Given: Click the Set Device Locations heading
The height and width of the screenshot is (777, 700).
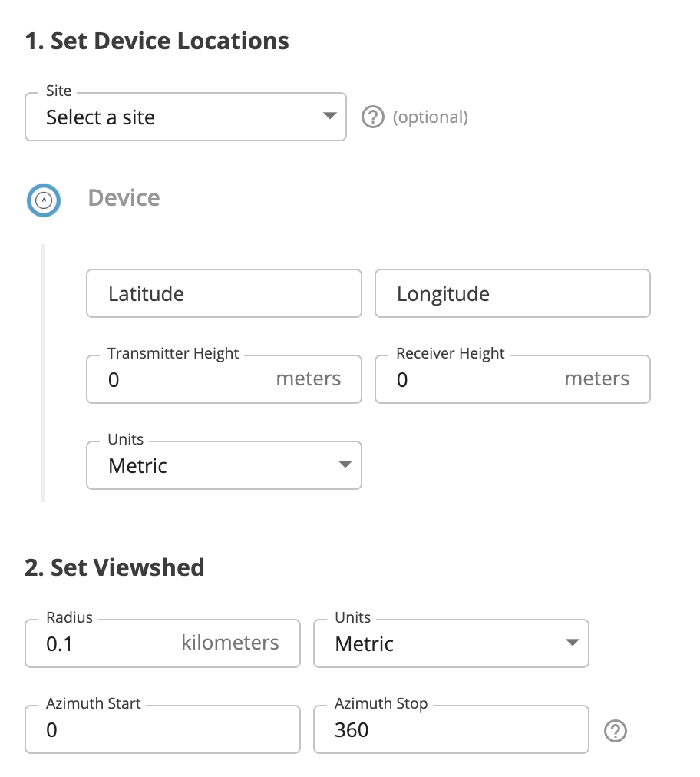Looking at the screenshot, I should pos(157,41).
